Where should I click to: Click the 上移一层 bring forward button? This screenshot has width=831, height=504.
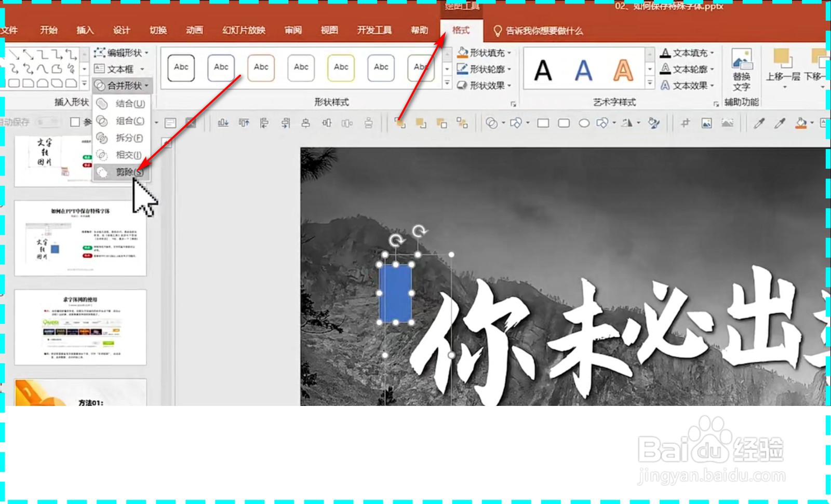point(783,67)
